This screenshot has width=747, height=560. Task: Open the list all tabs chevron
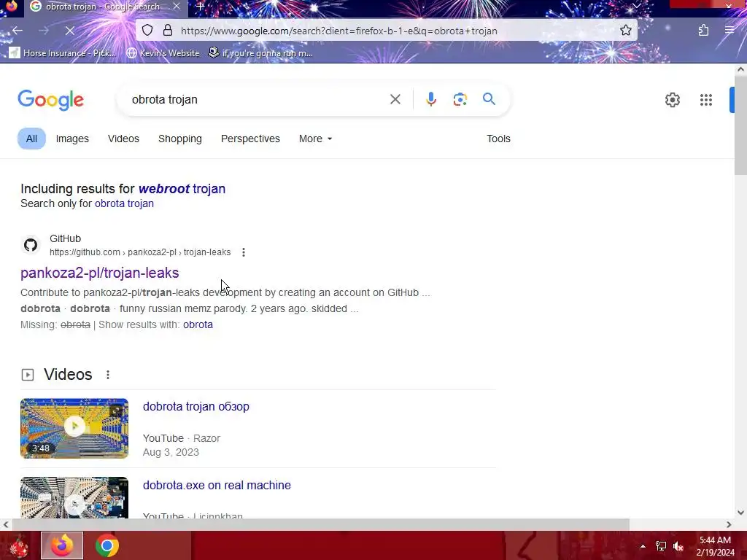636,6
